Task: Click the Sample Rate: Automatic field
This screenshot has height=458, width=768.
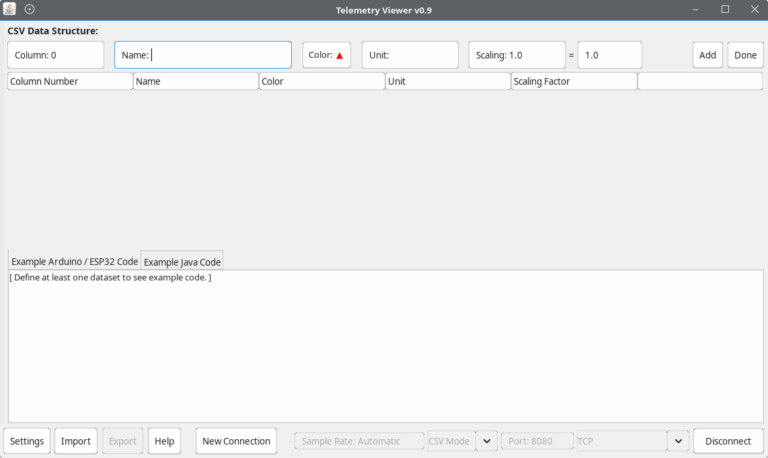Action: pos(359,441)
